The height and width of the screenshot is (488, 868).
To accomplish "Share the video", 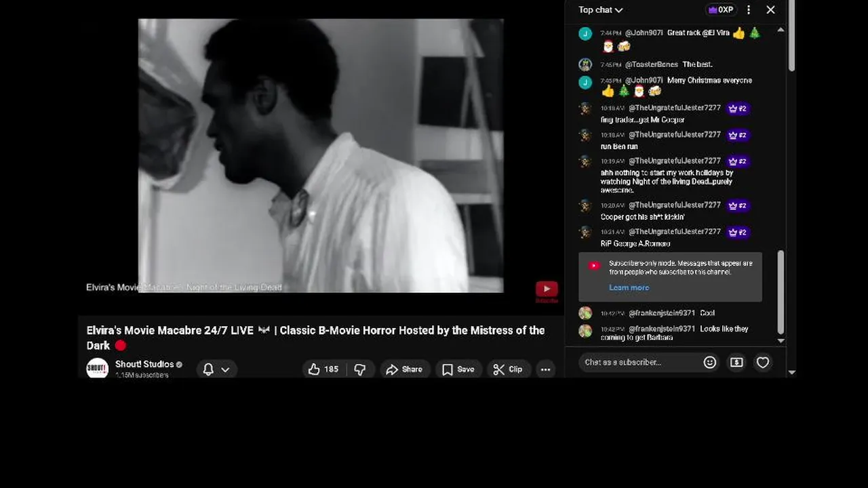I will (404, 369).
